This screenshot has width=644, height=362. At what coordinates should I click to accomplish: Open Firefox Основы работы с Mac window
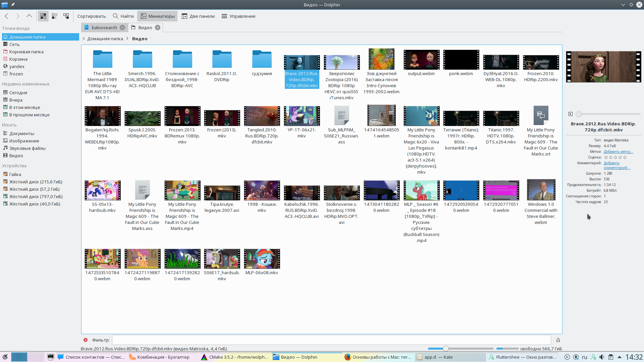(x=378, y=357)
